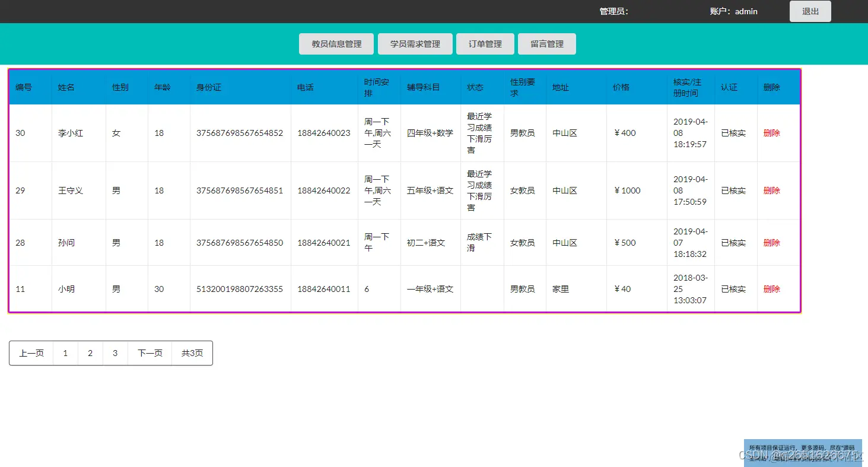Open 教员信息管理 menu
The height and width of the screenshot is (467, 868).
(x=336, y=44)
